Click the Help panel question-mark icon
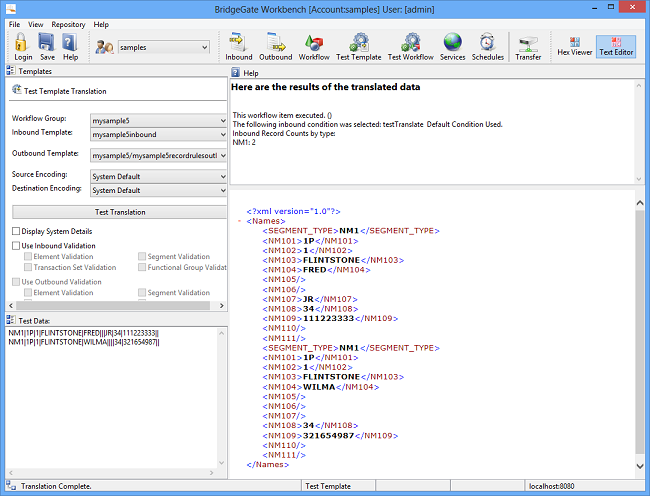 [x=235, y=73]
